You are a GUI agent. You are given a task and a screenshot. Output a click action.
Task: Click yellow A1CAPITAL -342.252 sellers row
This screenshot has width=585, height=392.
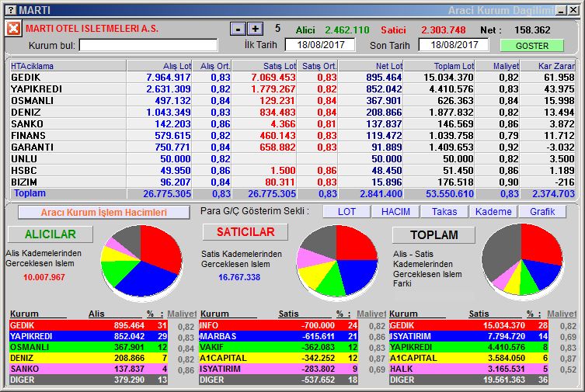[x=279, y=358]
